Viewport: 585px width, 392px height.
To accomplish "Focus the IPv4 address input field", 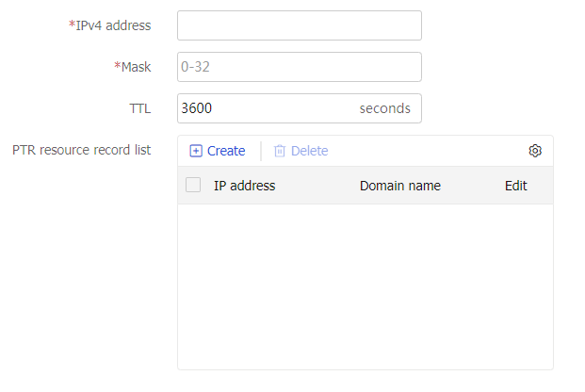I will [x=300, y=25].
